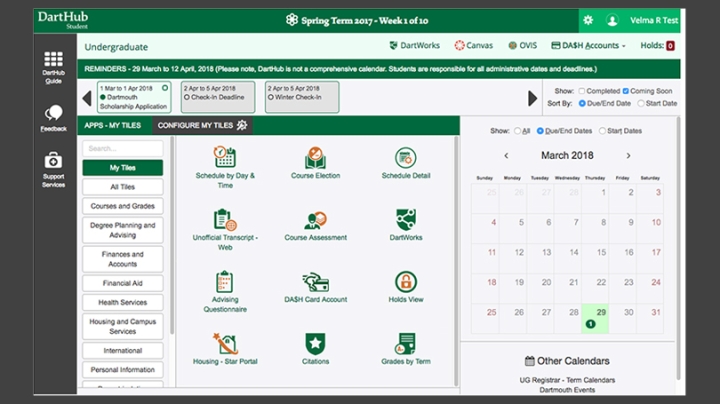Screen dimensions: 720x404
Task: Select Housing and Campus Services category
Action: pos(123,326)
